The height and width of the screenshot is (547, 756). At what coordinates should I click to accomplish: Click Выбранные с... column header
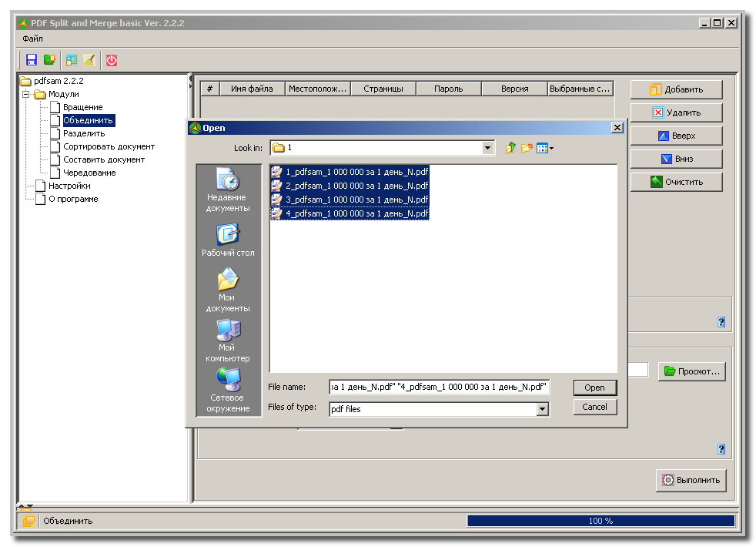point(580,89)
